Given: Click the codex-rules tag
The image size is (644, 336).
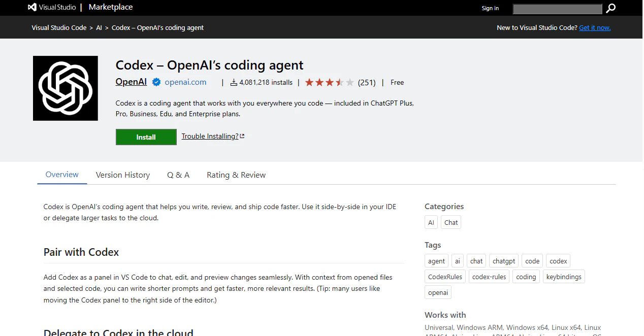Looking at the screenshot, I should pos(489,277).
